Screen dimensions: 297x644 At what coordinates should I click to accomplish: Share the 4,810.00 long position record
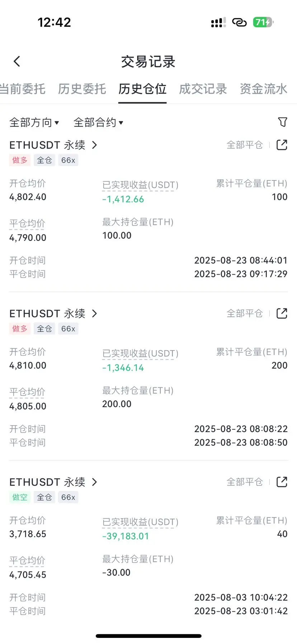pos(282,313)
